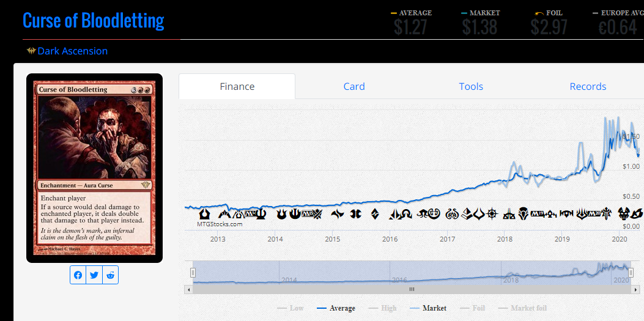Viewport: 644px width, 321px height.
Task: Click the Magic Origins diamond set symbol
Action: tap(375, 213)
